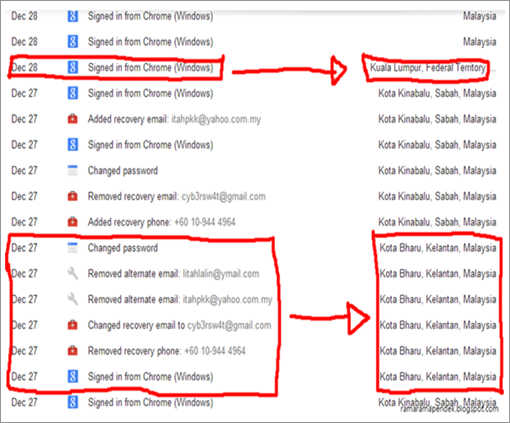Image resolution: width=510 pixels, height=423 pixels.
Task: Click the Kota Bharu location on the Removed recovery phone row
Action: click(438, 351)
